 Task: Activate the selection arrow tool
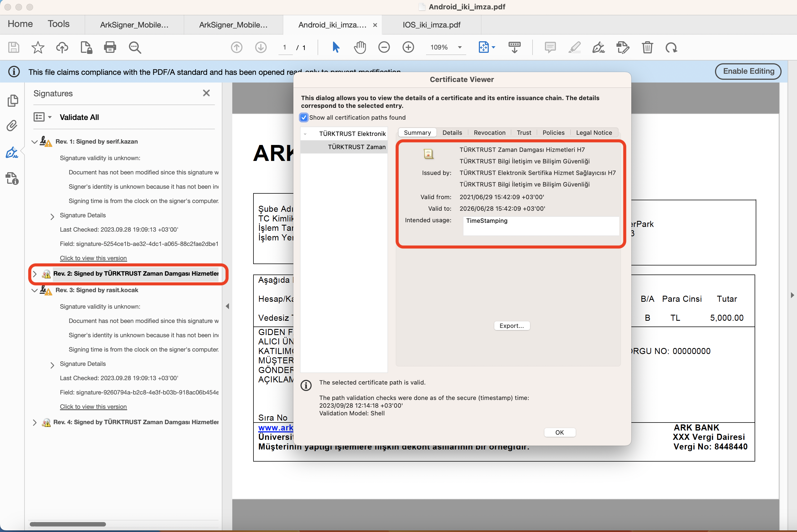tap(336, 47)
